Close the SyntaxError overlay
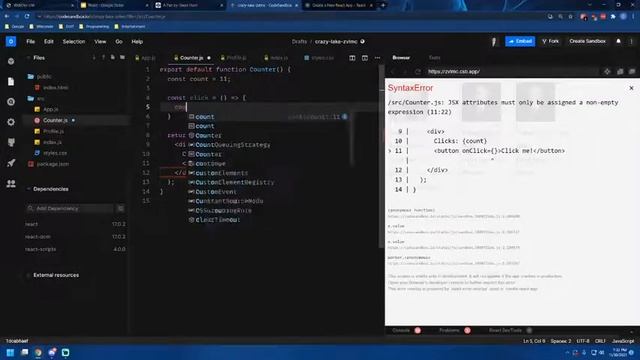 (631, 88)
